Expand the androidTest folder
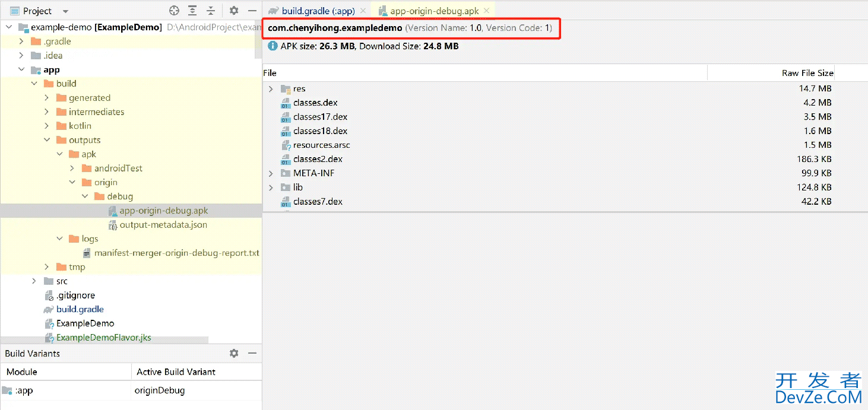This screenshot has width=868, height=410. point(72,169)
